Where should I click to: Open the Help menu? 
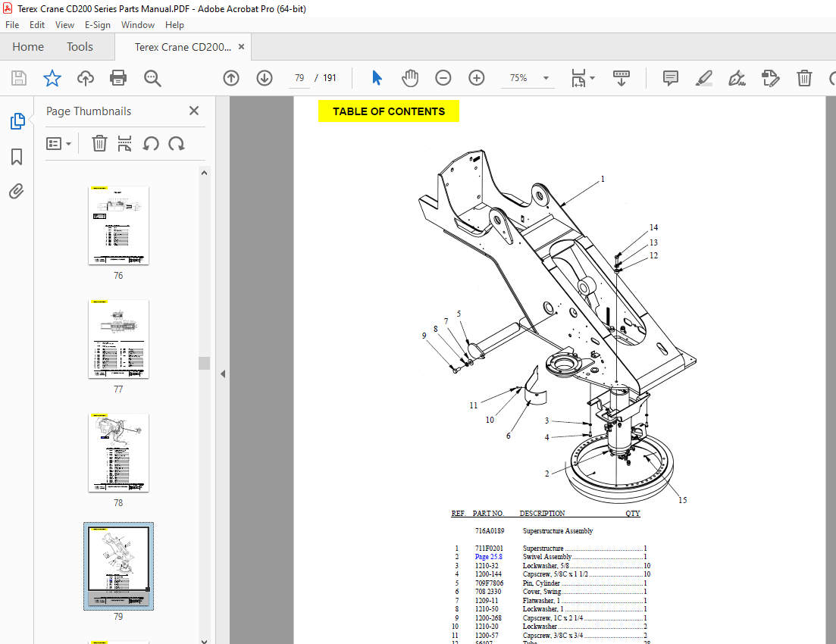[x=174, y=24]
